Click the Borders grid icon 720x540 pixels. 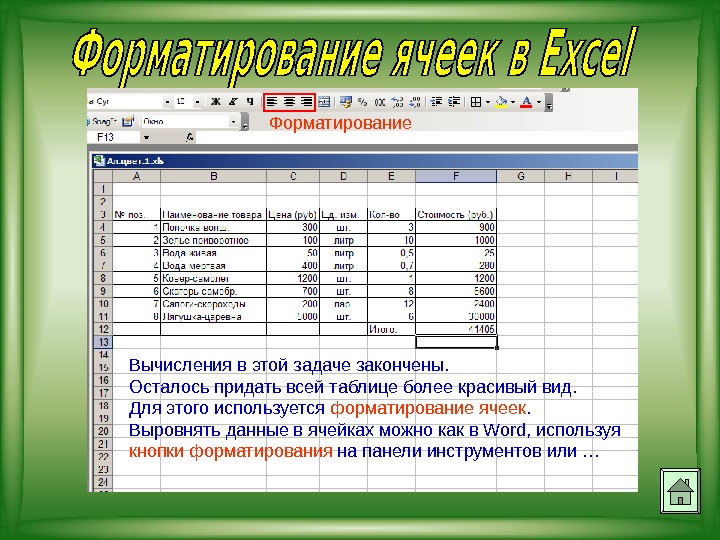476,102
